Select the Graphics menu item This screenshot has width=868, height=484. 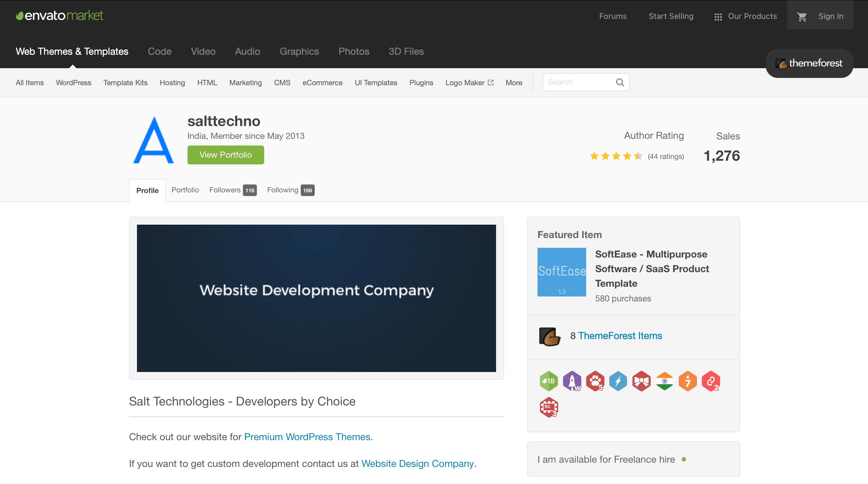coord(299,51)
